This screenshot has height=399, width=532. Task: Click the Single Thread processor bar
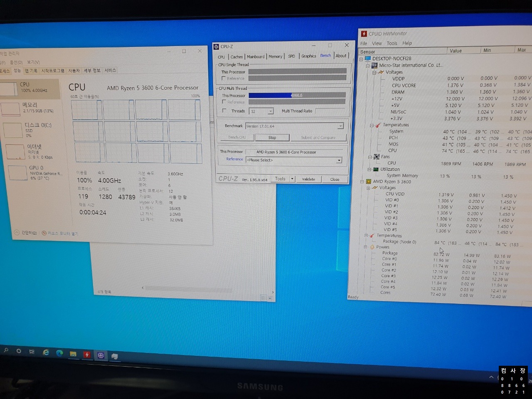pyautogui.click(x=297, y=71)
